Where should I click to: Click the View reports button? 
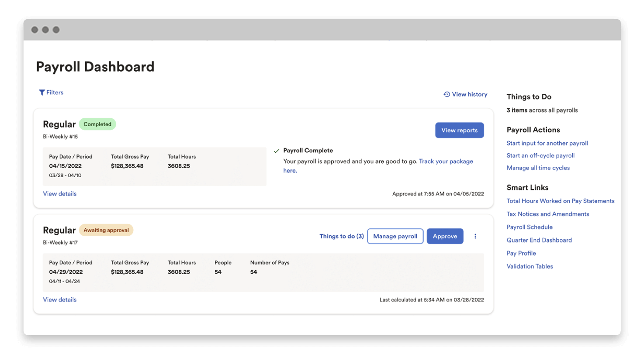point(459,130)
